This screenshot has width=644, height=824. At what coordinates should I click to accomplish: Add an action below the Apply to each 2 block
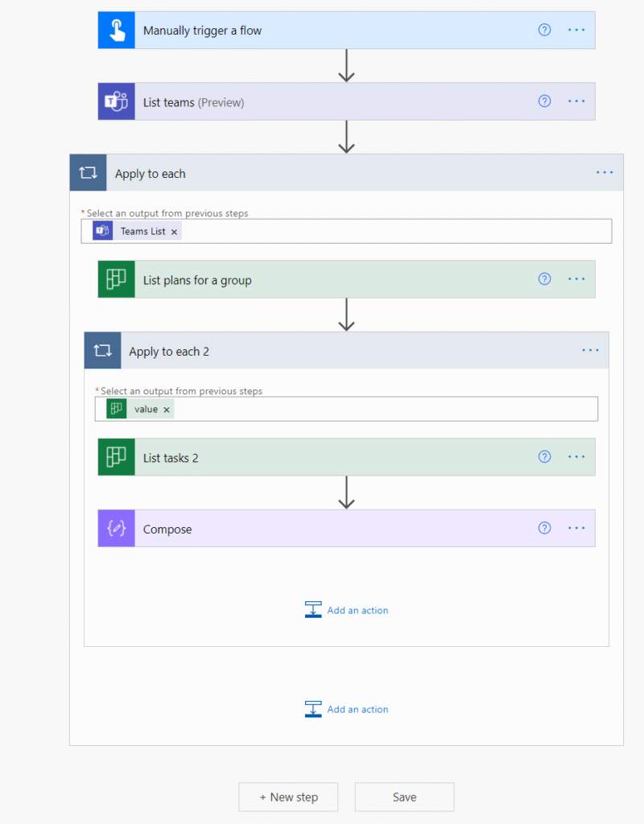tap(346, 709)
